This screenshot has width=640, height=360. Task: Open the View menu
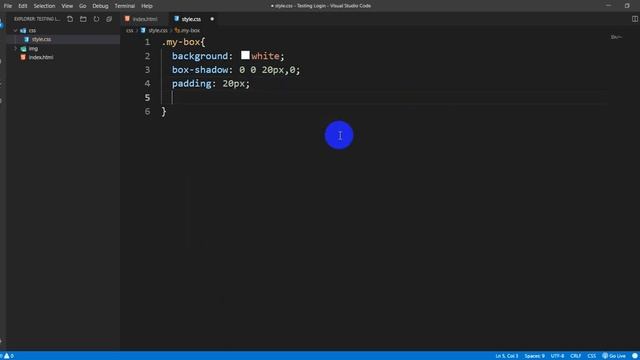[67, 6]
